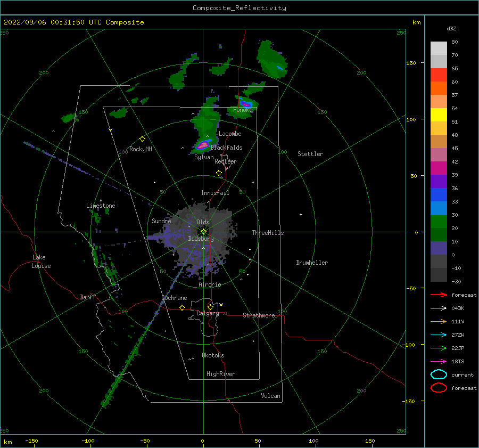Click the Airdrie label
The height and width of the screenshot is (448, 479).
point(210,284)
